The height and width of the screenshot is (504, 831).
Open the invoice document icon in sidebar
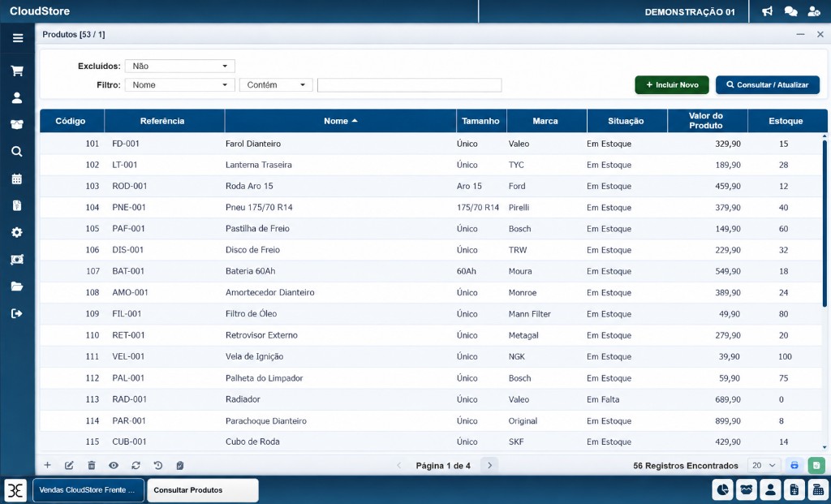[x=17, y=205]
